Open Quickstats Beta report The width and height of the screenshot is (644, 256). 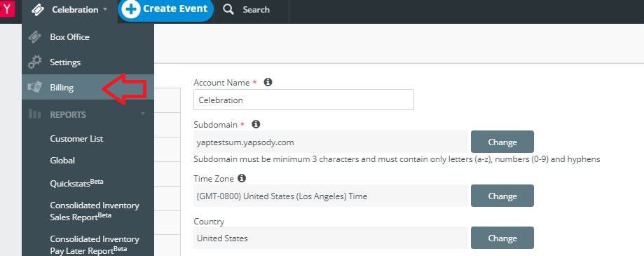pyautogui.click(x=76, y=183)
